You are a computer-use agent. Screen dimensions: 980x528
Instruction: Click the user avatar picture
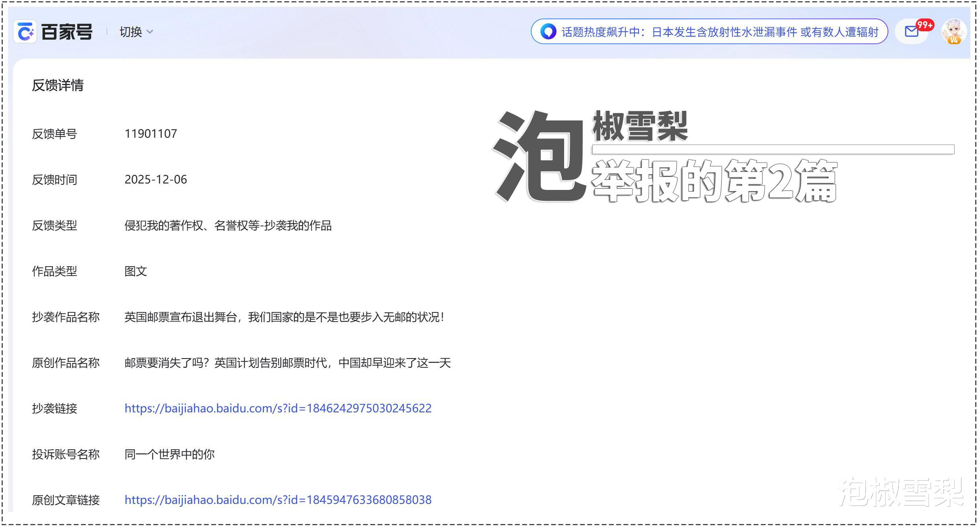pos(953,31)
